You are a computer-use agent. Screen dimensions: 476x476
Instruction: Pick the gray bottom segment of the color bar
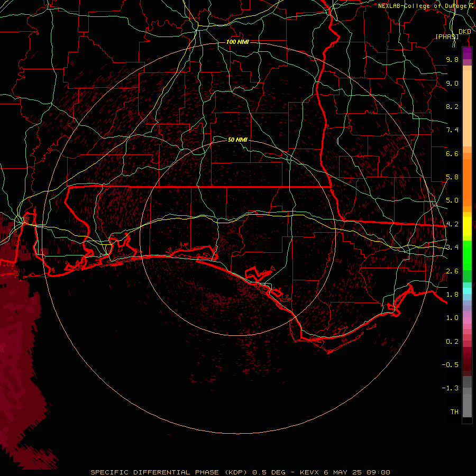(x=467, y=397)
